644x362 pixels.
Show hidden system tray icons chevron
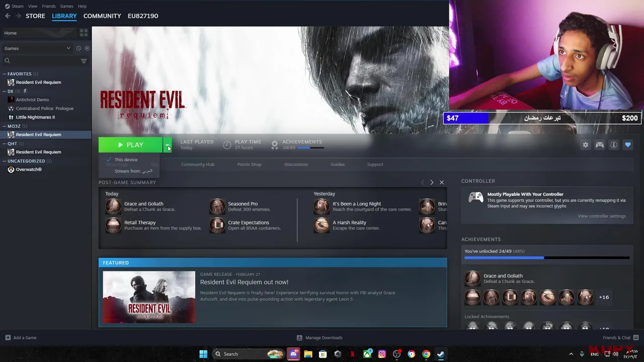[571, 354]
